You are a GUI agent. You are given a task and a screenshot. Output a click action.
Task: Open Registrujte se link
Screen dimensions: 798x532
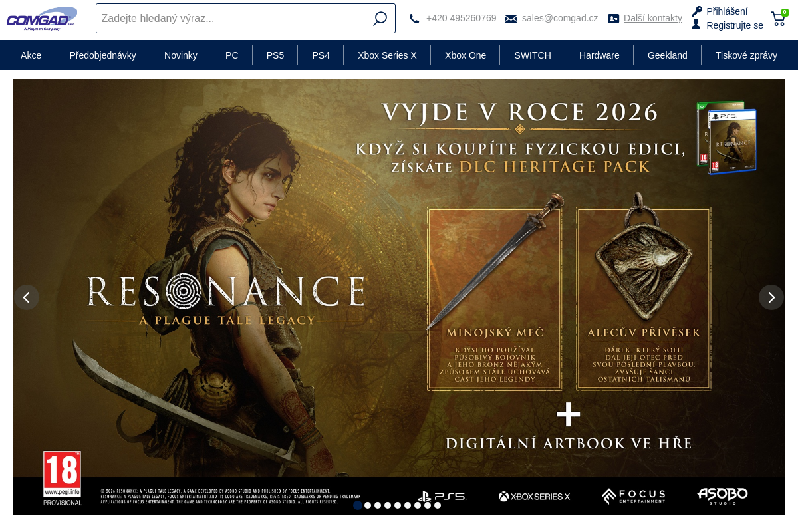click(x=735, y=25)
